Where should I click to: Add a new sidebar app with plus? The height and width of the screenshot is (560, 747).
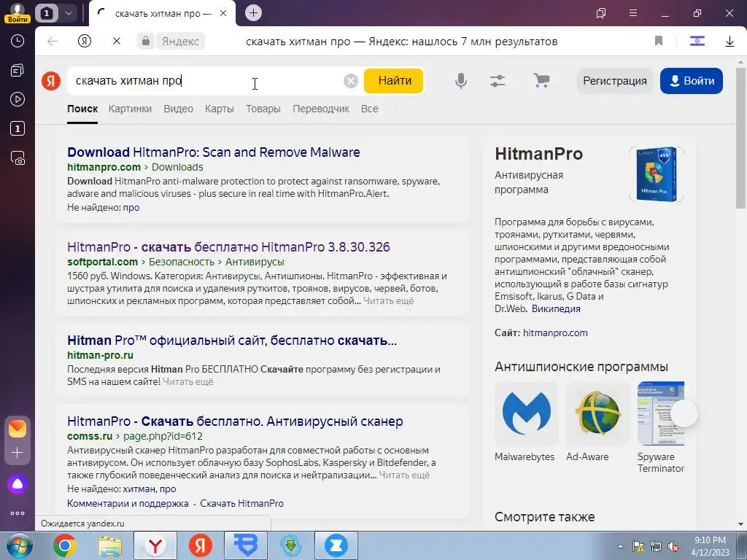(x=18, y=452)
